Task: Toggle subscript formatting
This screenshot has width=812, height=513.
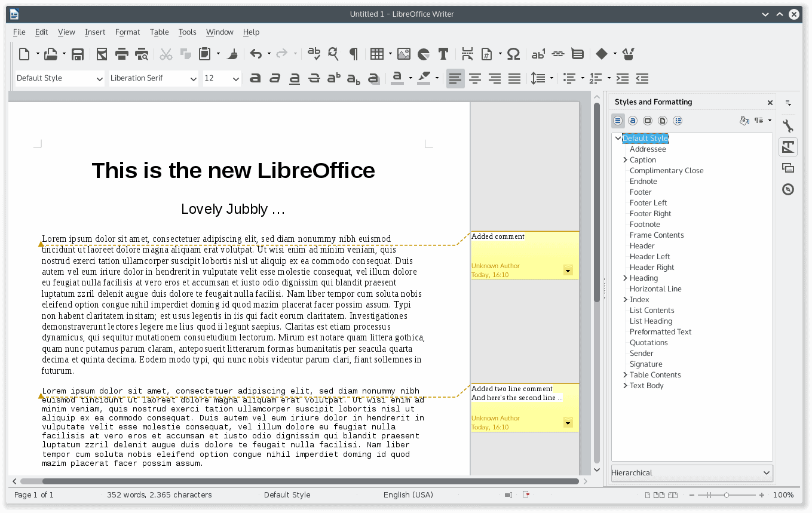Action: (354, 78)
